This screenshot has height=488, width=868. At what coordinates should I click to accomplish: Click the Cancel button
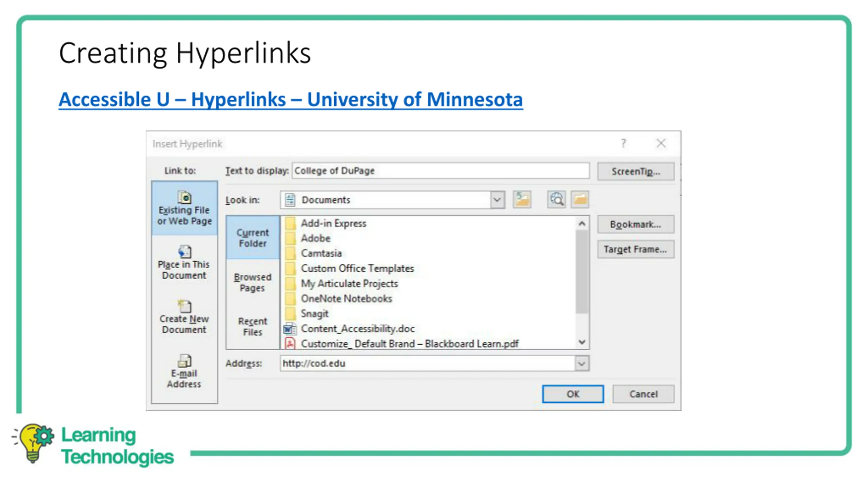(x=644, y=394)
